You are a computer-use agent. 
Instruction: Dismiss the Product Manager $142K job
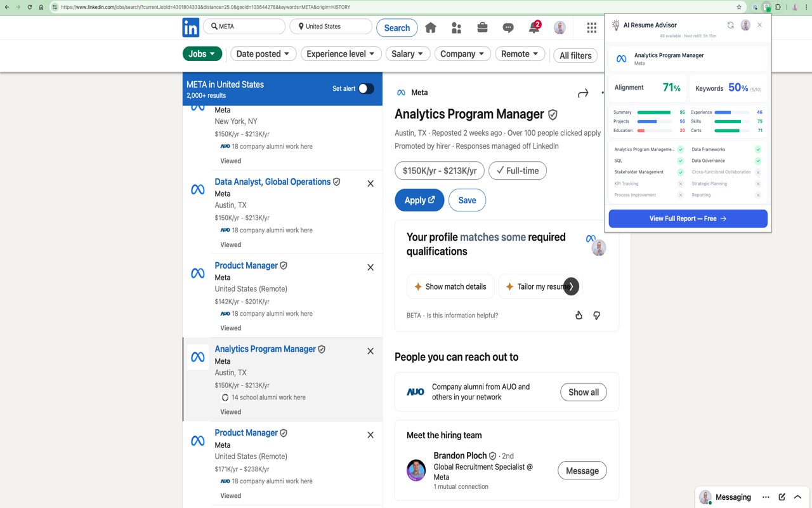[x=370, y=267]
